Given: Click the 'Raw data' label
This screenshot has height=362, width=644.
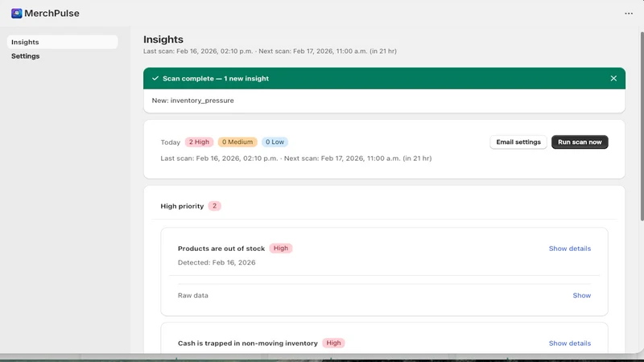Looking at the screenshot, I should click(192, 295).
